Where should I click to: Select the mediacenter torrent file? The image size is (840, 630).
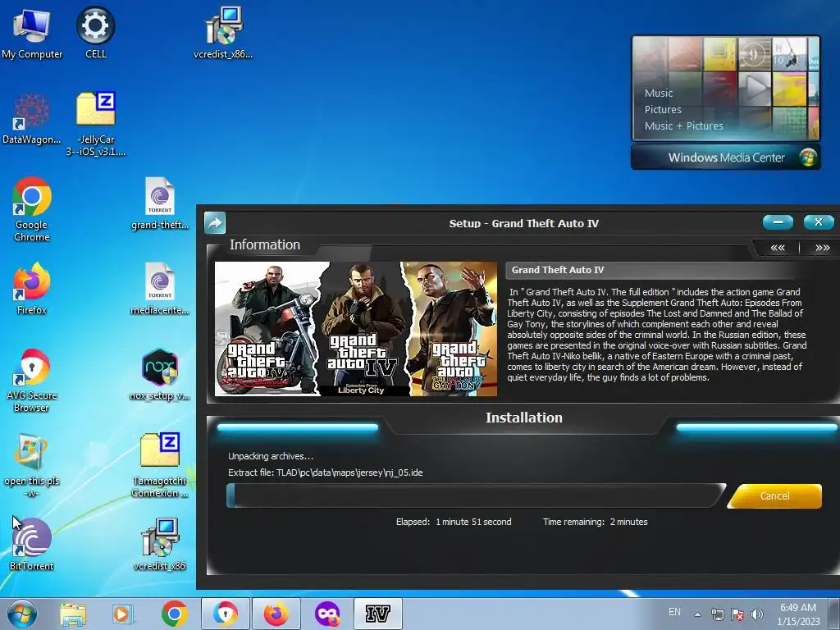(x=160, y=290)
